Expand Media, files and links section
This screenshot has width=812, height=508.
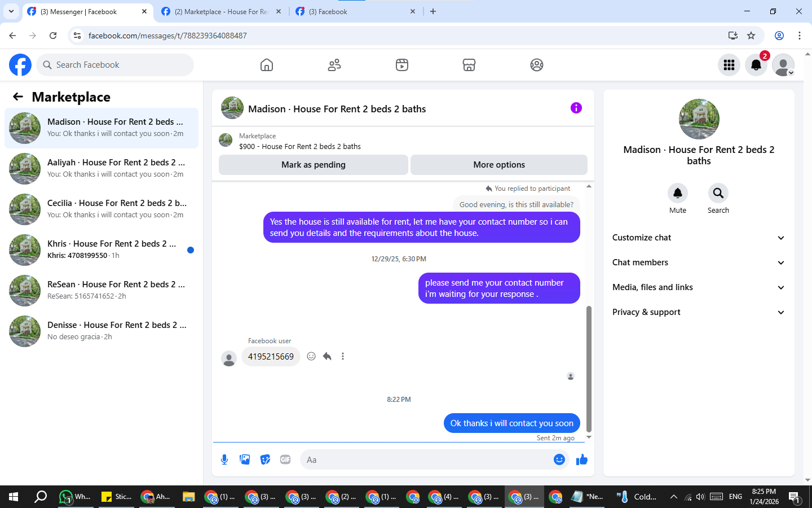pyautogui.click(x=699, y=287)
